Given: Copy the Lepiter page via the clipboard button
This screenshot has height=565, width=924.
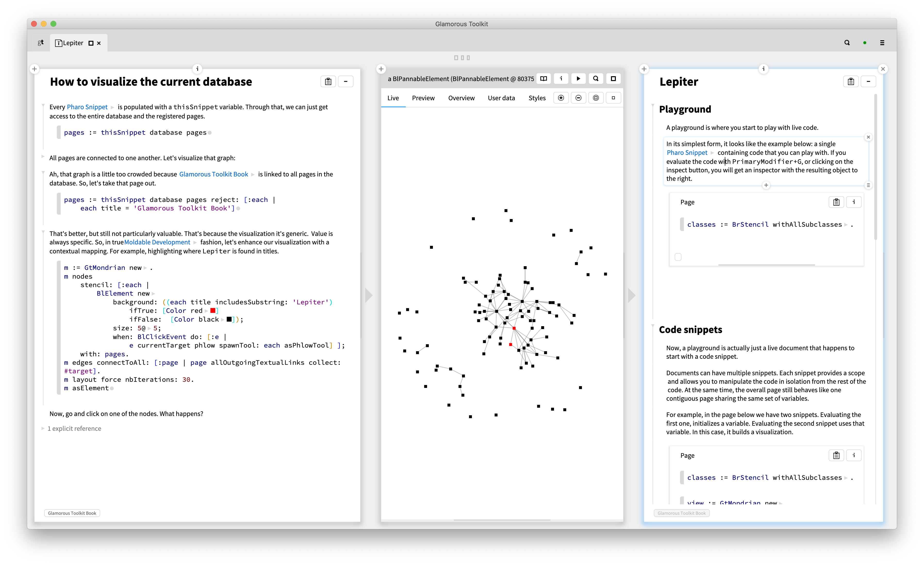Looking at the screenshot, I should pos(851,81).
